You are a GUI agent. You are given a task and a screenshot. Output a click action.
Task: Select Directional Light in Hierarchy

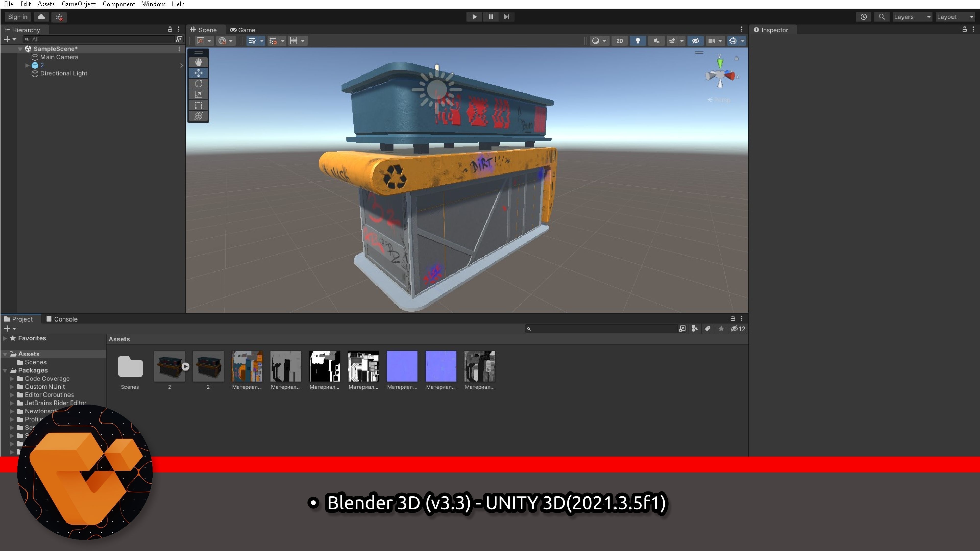(x=63, y=73)
